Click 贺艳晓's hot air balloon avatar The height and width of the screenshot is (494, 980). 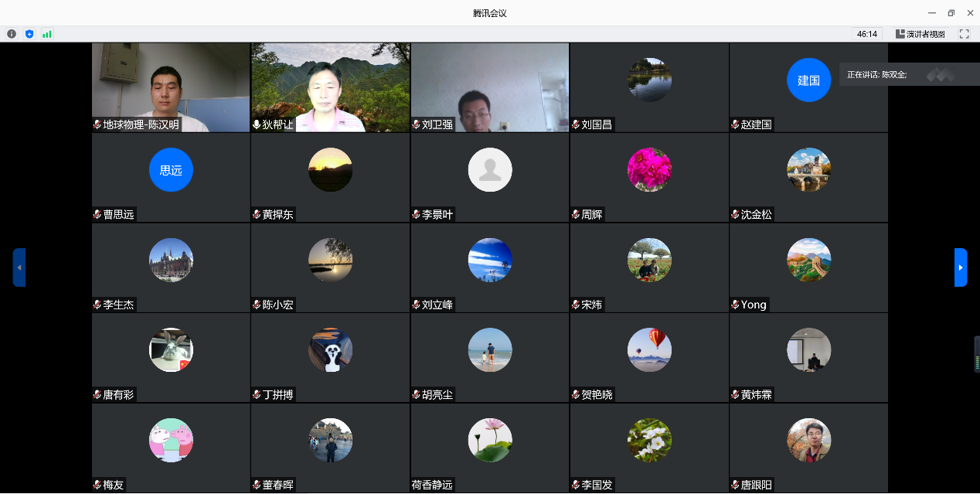tap(649, 350)
